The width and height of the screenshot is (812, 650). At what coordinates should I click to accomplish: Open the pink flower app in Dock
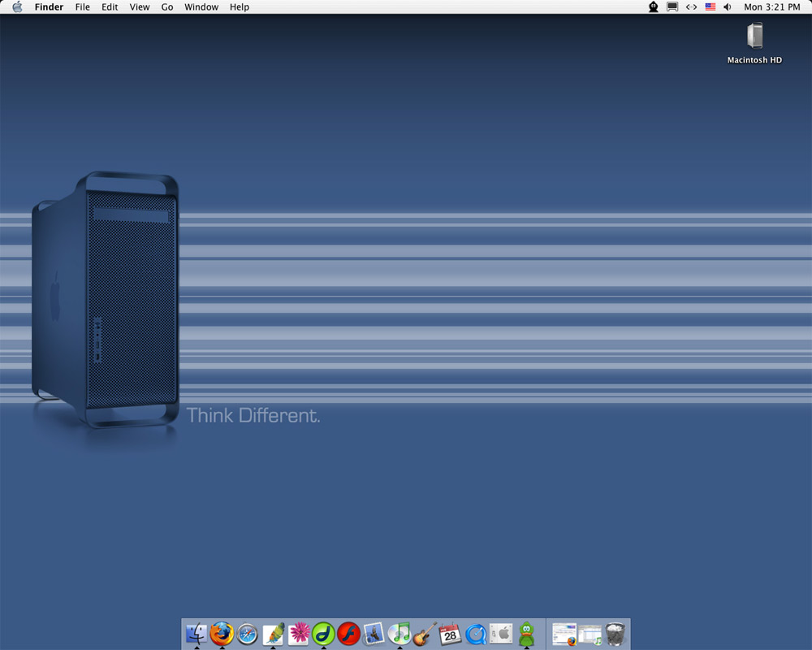tap(299, 633)
